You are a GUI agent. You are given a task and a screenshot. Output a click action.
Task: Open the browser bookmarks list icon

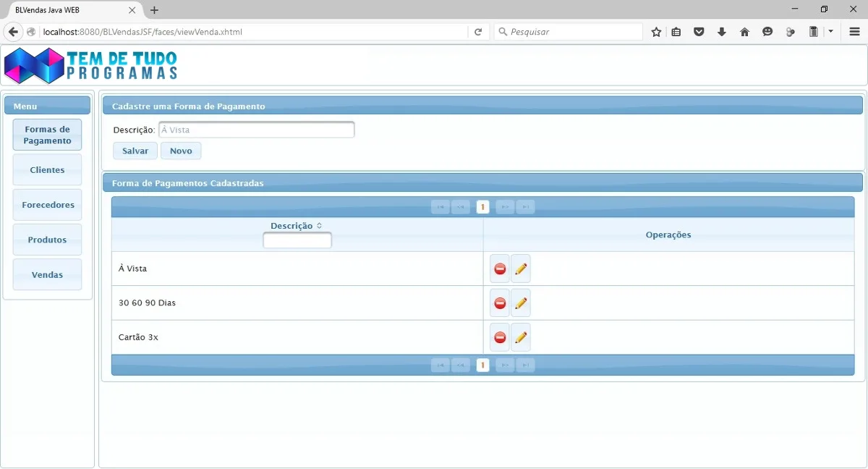coord(676,32)
